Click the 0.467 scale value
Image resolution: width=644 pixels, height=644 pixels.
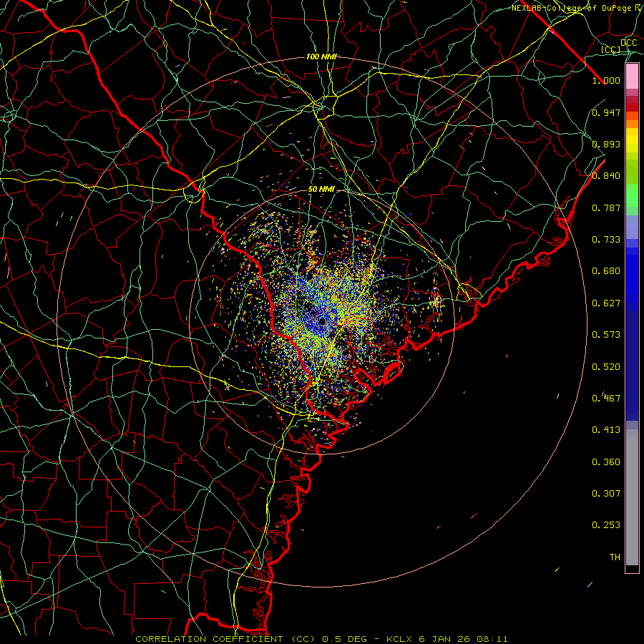[606, 399]
